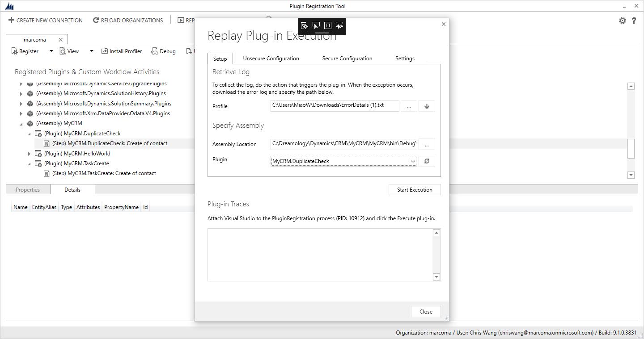
Task: Click MyCRM.TaskCreate plugin icon
Action: [38, 163]
